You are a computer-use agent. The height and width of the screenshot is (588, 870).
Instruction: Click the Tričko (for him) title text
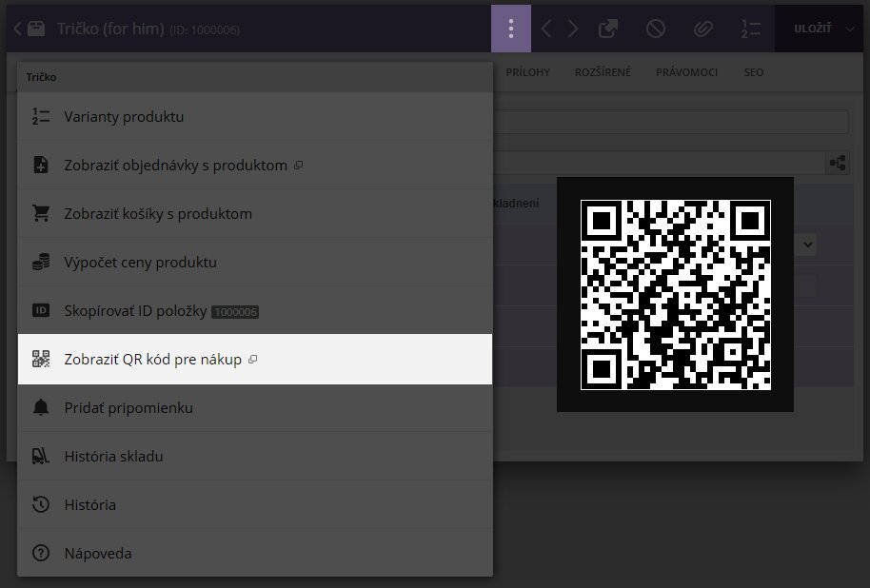(111, 29)
